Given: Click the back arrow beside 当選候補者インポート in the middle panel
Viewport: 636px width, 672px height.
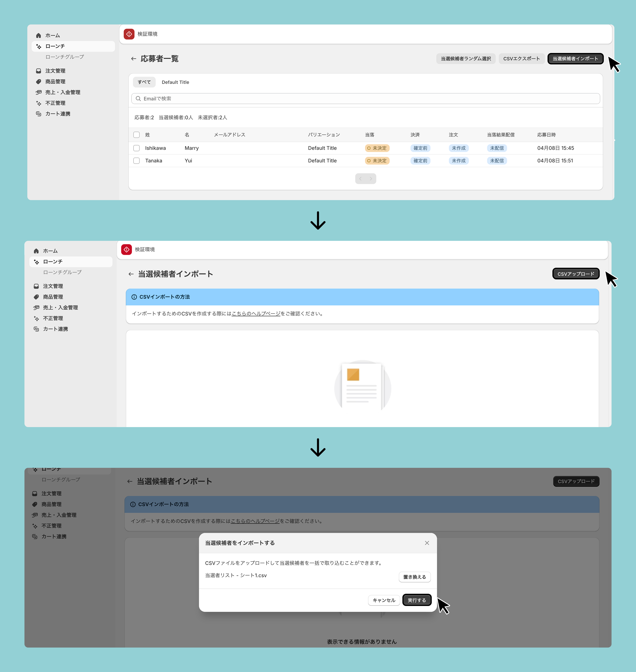Looking at the screenshot, I should (x=131, y=274).
